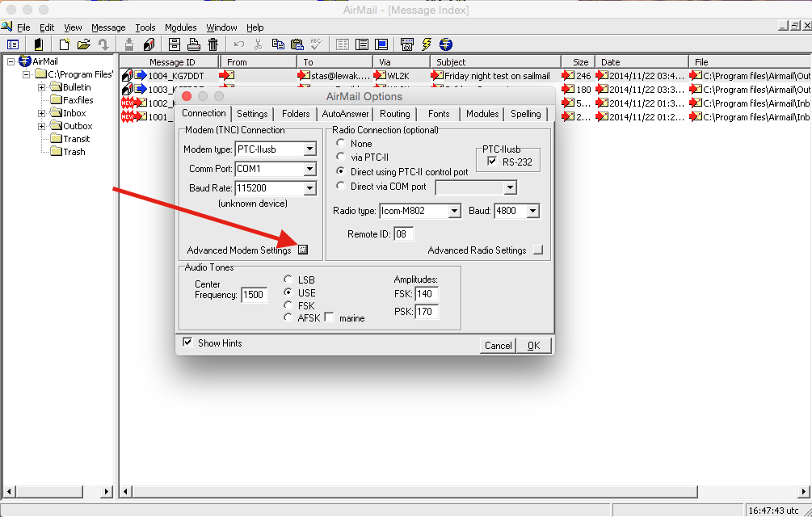Open Advanced Modem Settings button
The height and width of the screenshot is (517, 812).
pyautogui.click(x=303, y=250)
